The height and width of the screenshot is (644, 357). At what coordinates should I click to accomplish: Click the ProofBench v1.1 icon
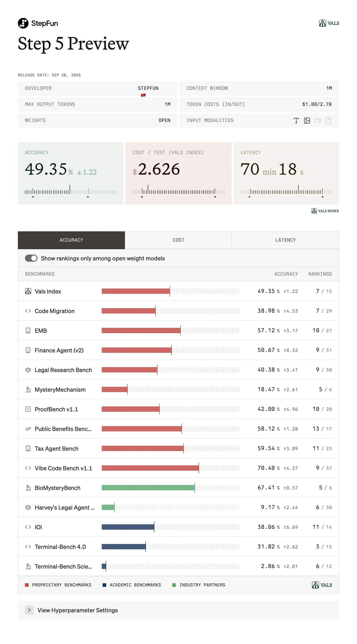point(28,409)
